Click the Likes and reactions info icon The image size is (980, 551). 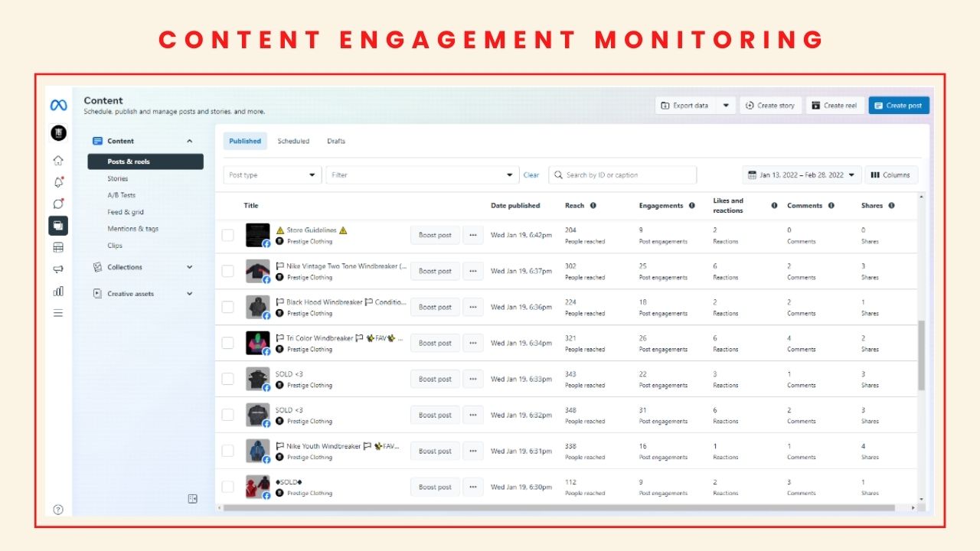774,206
